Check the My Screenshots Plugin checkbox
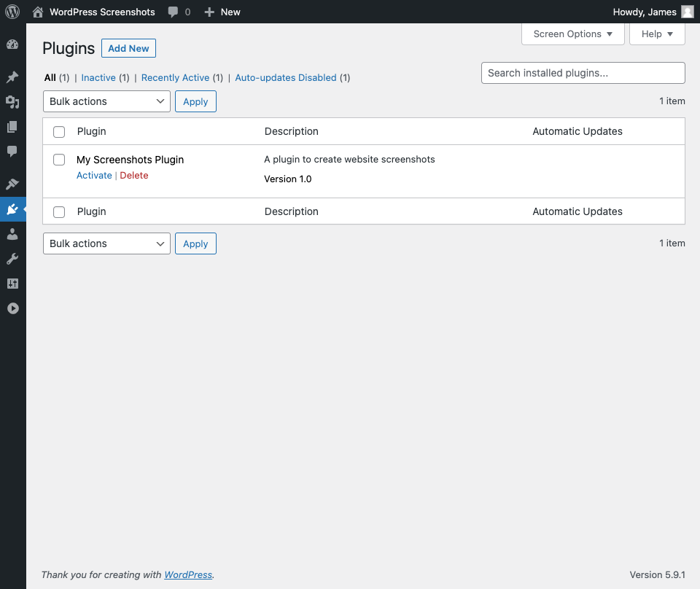 [59, 160]
